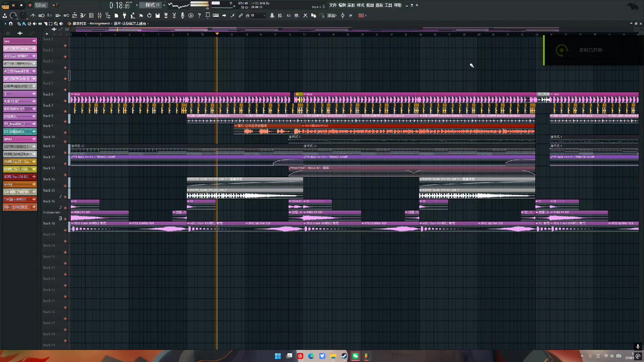Click the 添加 button in the toolbar
This screenshot has width=644, height=362.
[x=332, y=15]
